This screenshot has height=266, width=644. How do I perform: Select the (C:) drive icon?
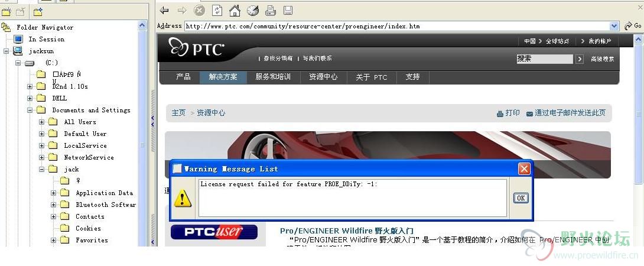tap(29, 63)
